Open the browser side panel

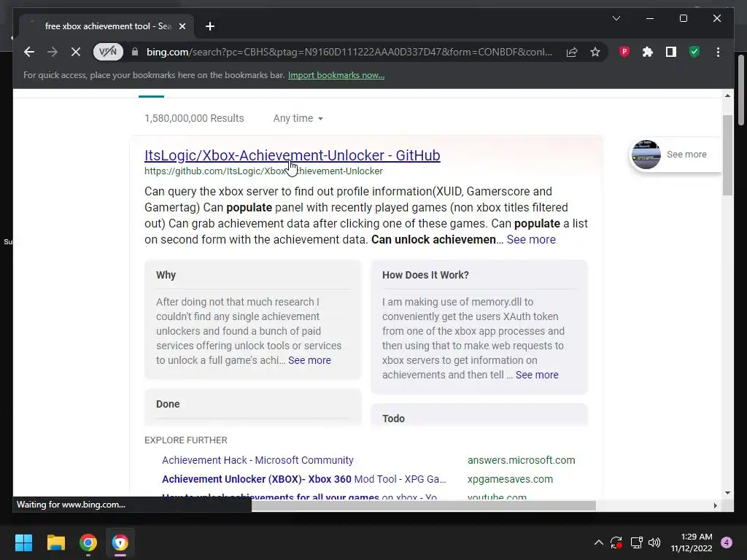pos(671,52)
